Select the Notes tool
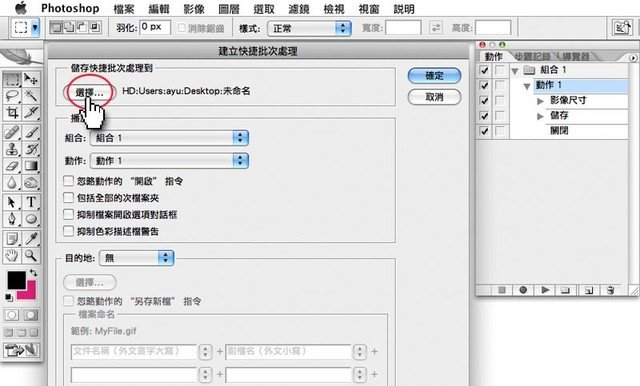 tap(12, 239)
